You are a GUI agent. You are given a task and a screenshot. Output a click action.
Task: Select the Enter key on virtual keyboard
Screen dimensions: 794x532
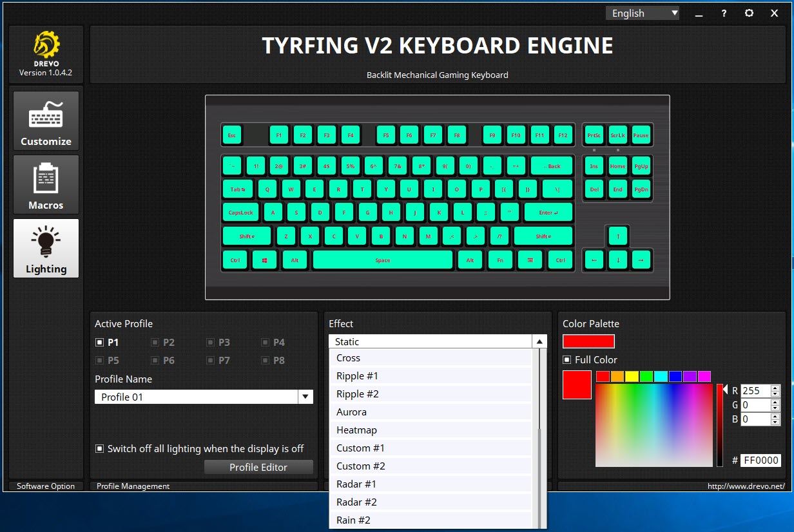tap(548, 213)
